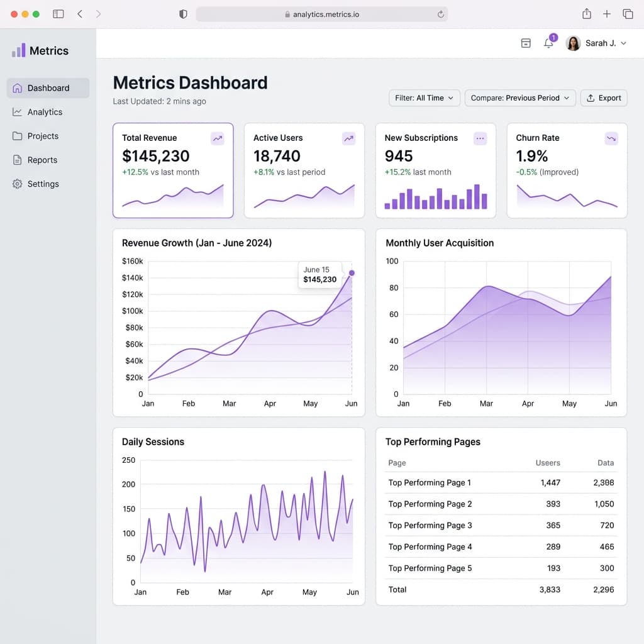The width and height of the screenshot is (644, 644).
Task: Open Top Performing Page 1 link
Action: coord(430,482)
